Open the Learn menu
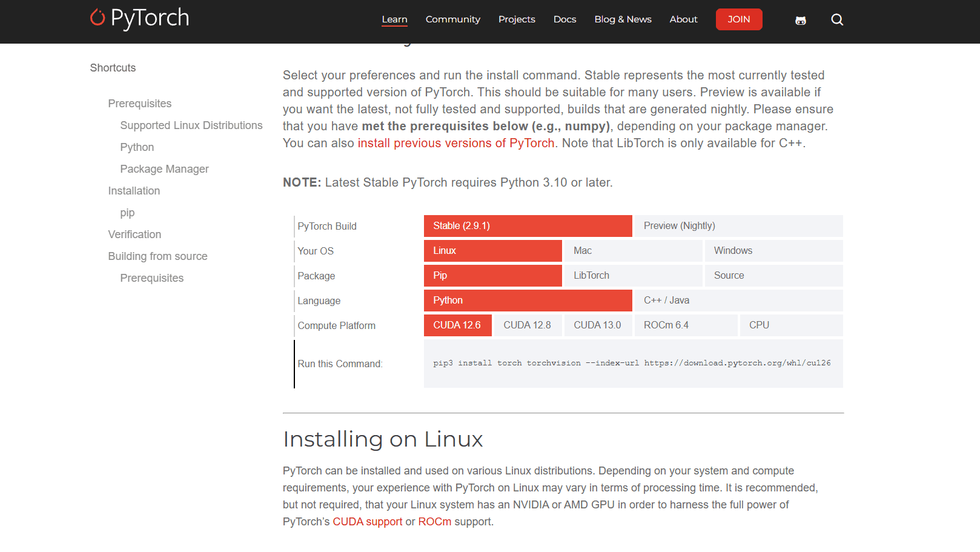Image resolution: width=980 pixels, height=552 pixels. [394, 19]
